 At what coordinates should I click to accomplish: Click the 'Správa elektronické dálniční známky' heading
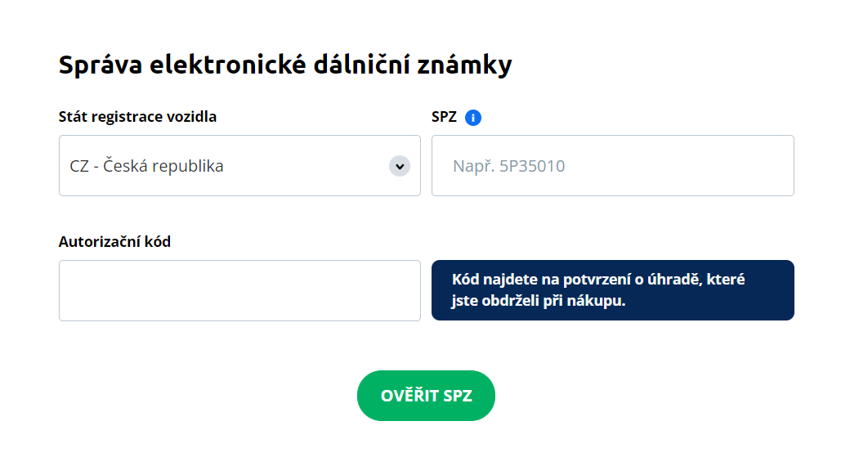[285, 65]
